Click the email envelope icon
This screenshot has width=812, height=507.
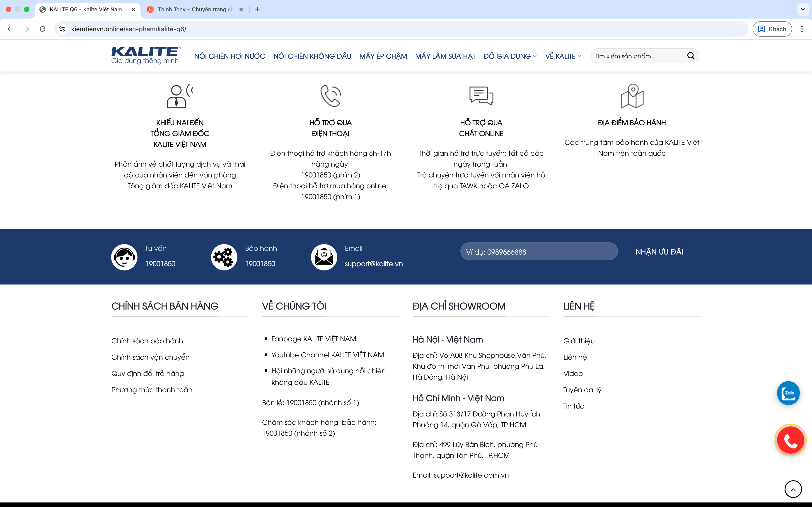coord(324,257)
